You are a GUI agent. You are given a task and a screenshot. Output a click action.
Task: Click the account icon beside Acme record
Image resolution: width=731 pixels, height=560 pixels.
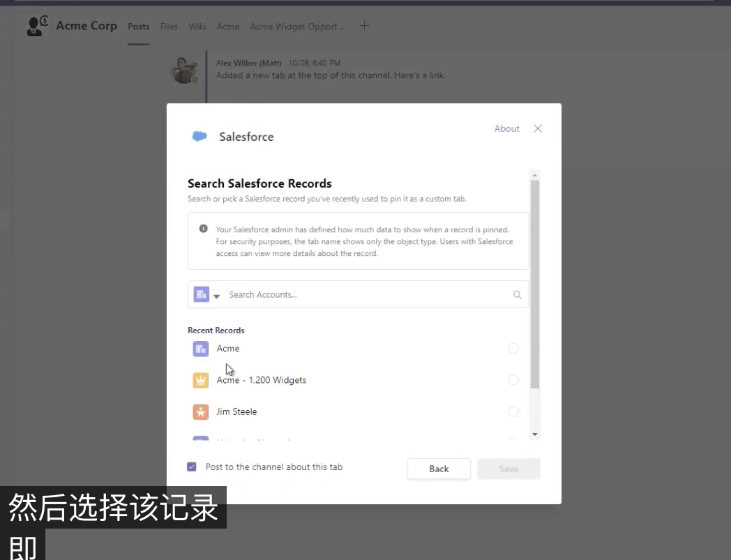tap(201, 348)
